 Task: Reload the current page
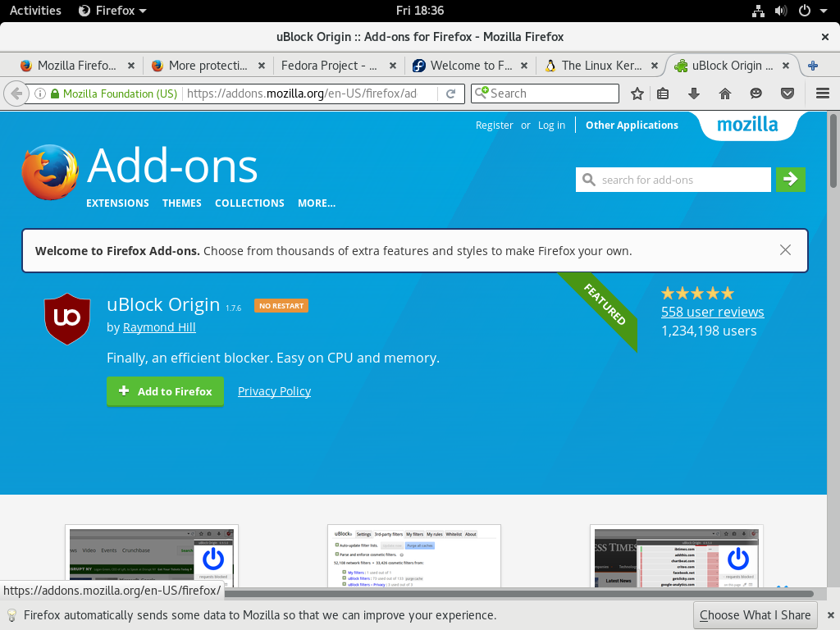point(451,94)
